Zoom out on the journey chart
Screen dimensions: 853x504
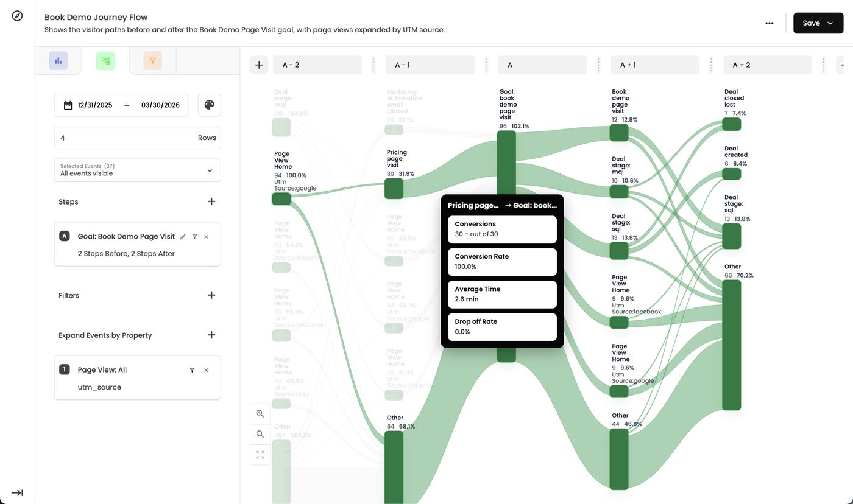click(260, 434)
